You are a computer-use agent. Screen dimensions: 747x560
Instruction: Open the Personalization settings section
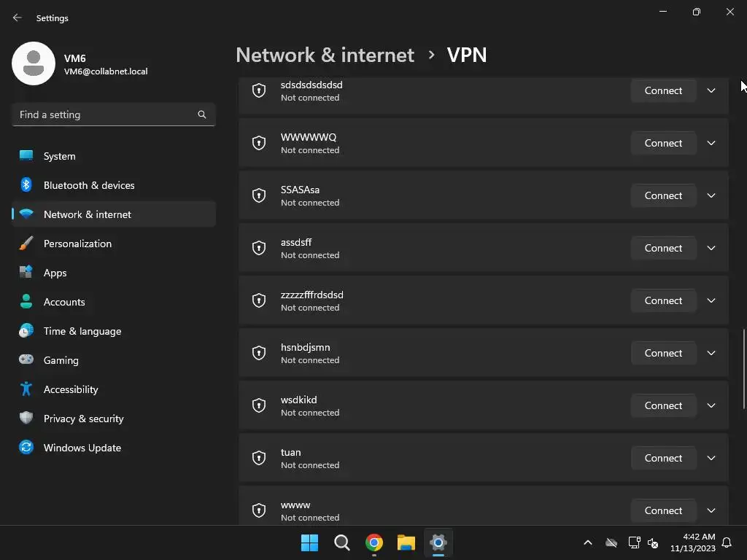[x=77, y=244]
